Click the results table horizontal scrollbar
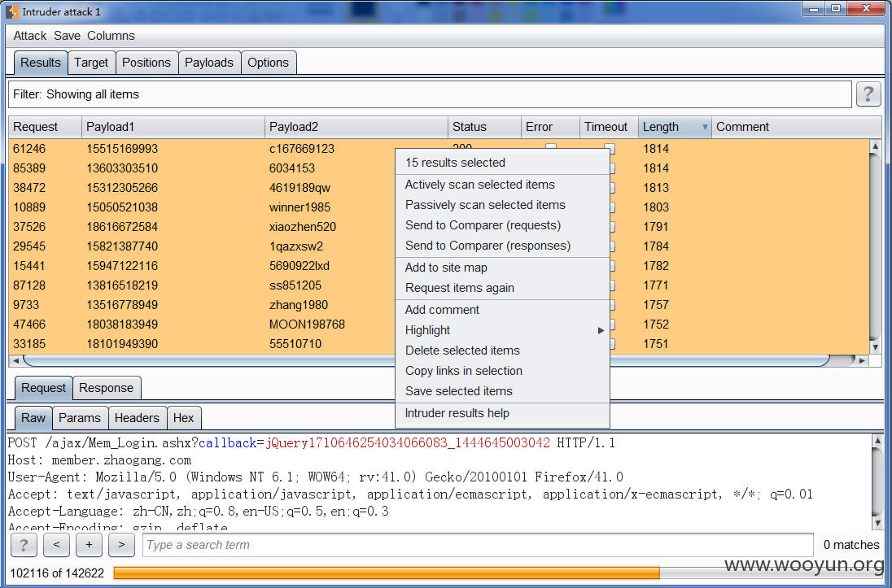Viewport: 892px width, 588px height. coord(426,360)
